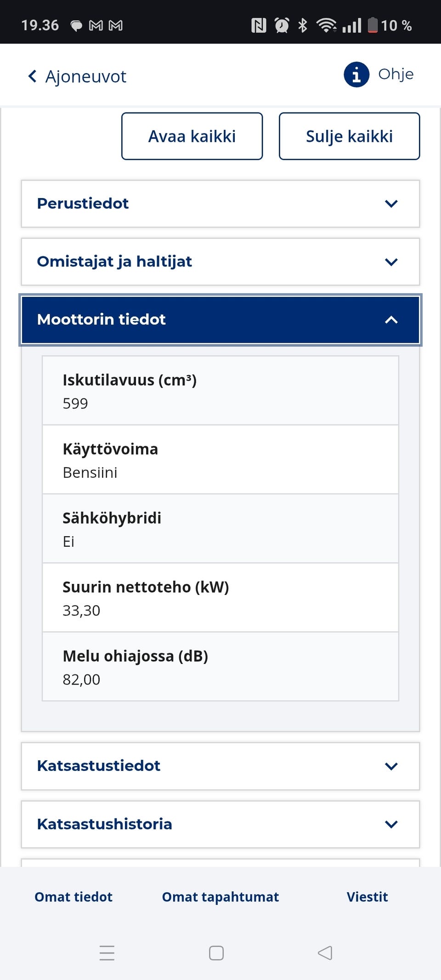Go to the Viestit tab
Viewport: 441px width, 980px height.
pos(367,897)
